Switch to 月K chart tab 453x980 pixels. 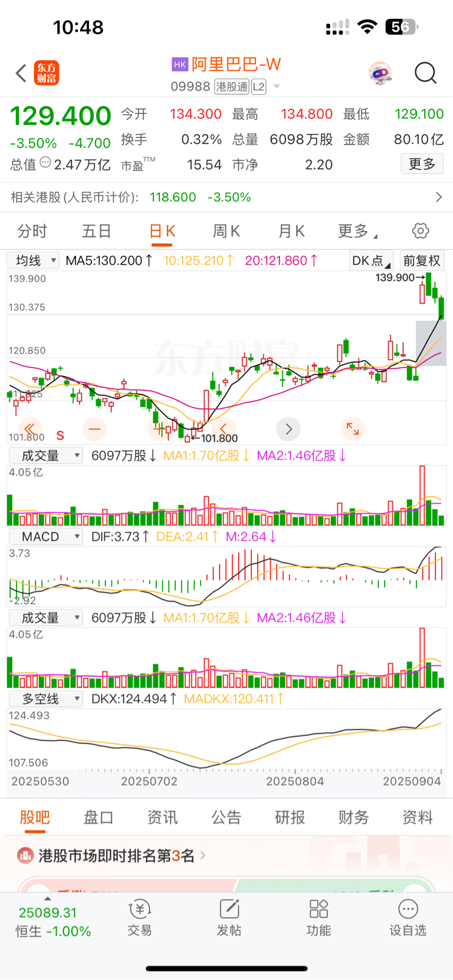coord(291,231)
